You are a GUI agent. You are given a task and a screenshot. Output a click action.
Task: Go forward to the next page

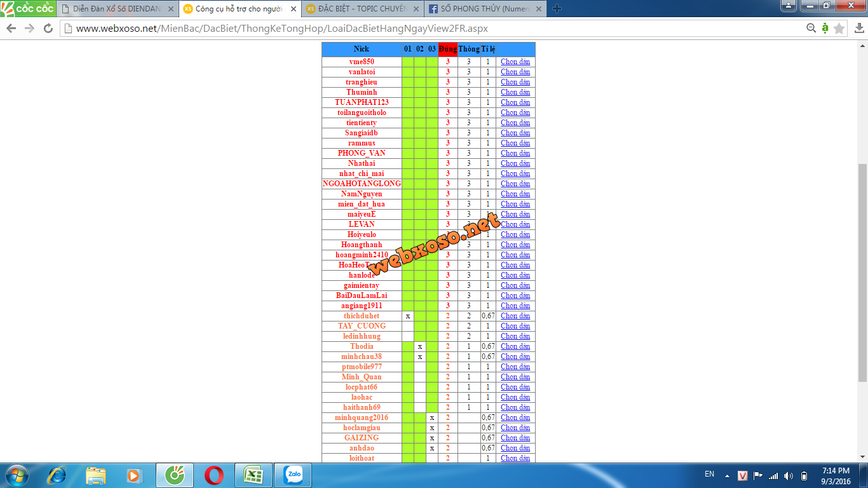coord(29,29)
